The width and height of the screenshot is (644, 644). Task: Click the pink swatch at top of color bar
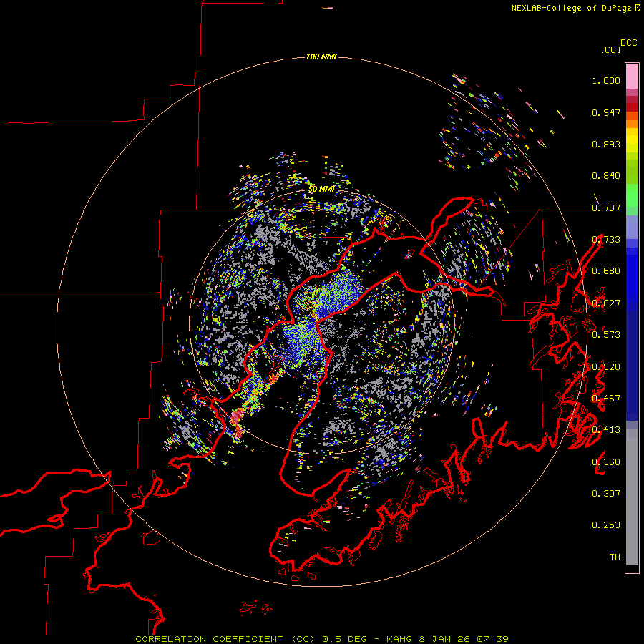632,76
